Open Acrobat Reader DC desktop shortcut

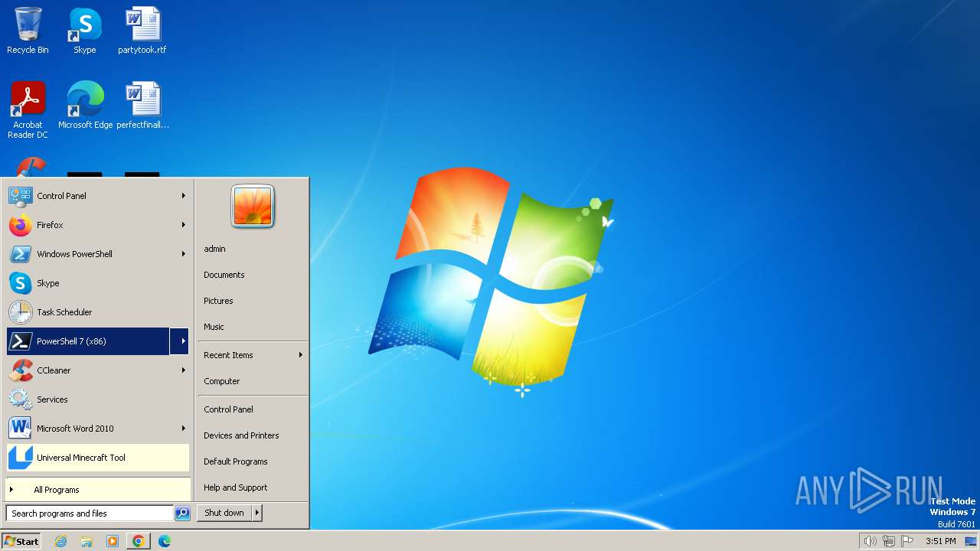coord(28,110)
